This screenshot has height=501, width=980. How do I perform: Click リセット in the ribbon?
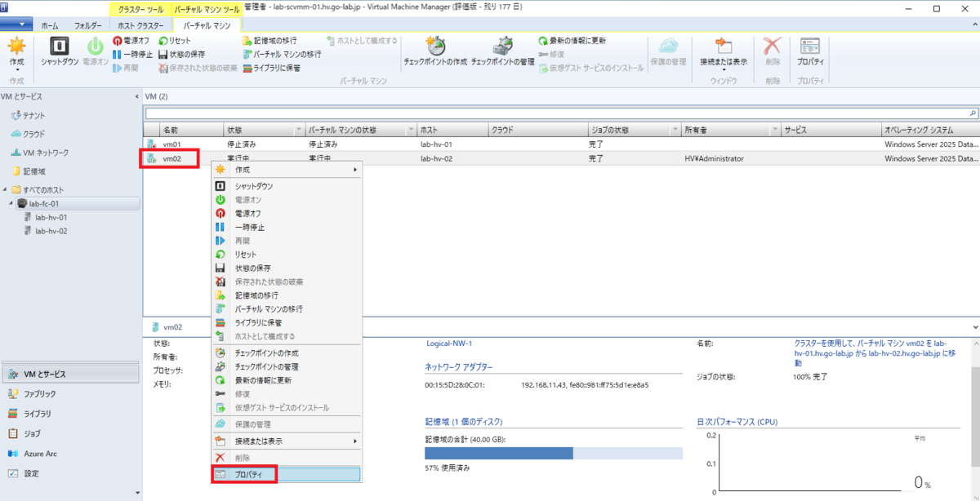pyautogui.click(x=174, y=40)
